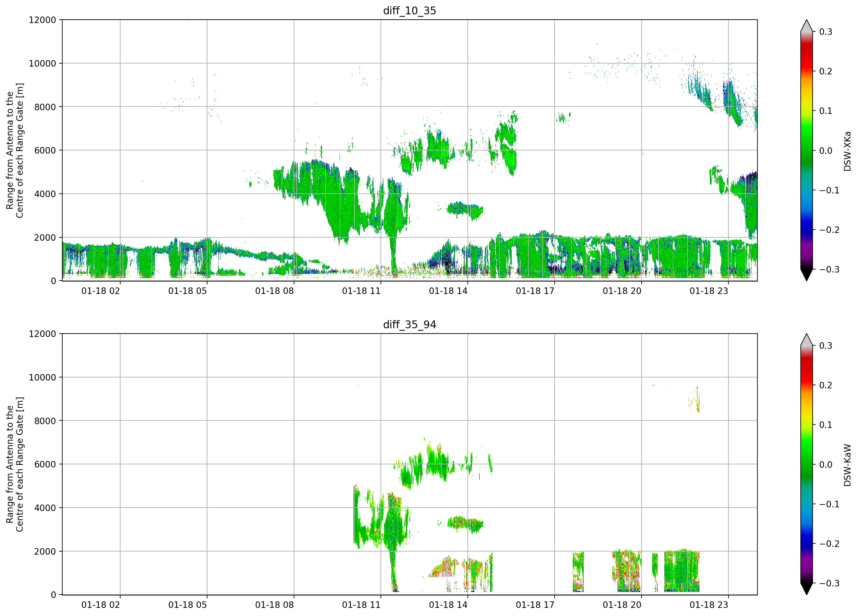Click the 4000 y-tick in the diff_35_94 plot
Viewport: 858px width, 616px height.
(45, 508)
